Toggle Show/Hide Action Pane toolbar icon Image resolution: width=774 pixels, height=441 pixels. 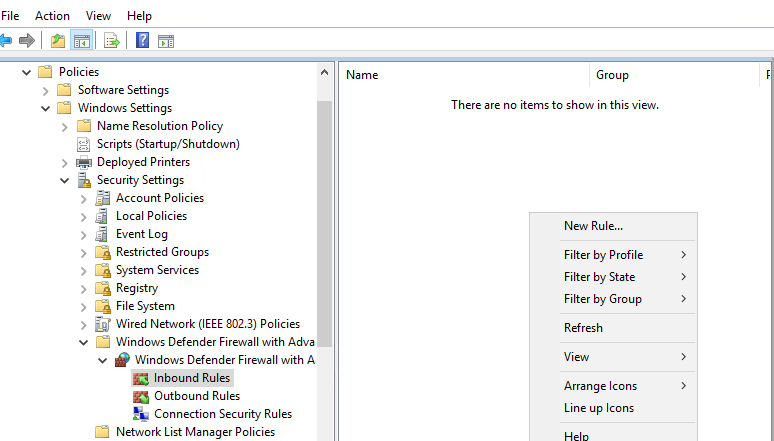click(166, 41)
